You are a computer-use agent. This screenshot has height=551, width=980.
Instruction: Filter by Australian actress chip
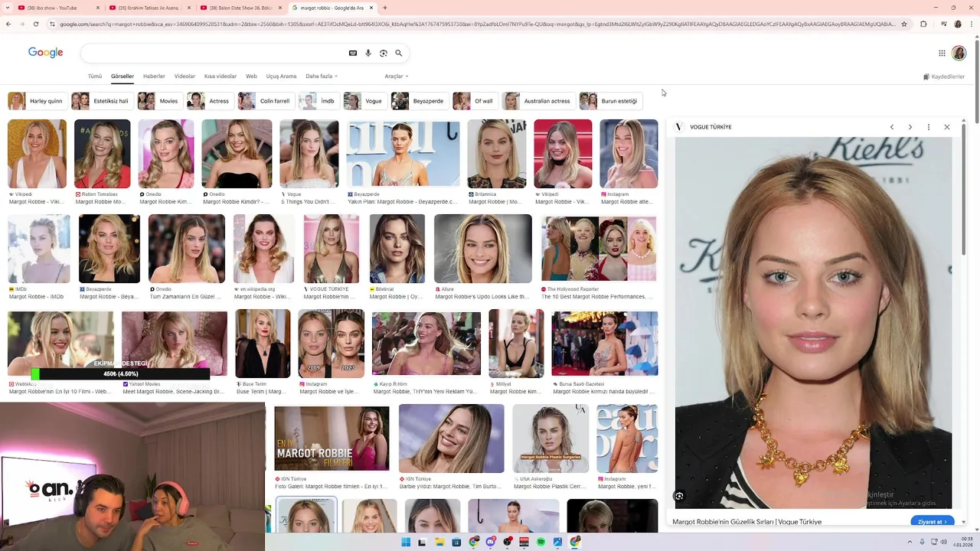click(x=537, y=101)
